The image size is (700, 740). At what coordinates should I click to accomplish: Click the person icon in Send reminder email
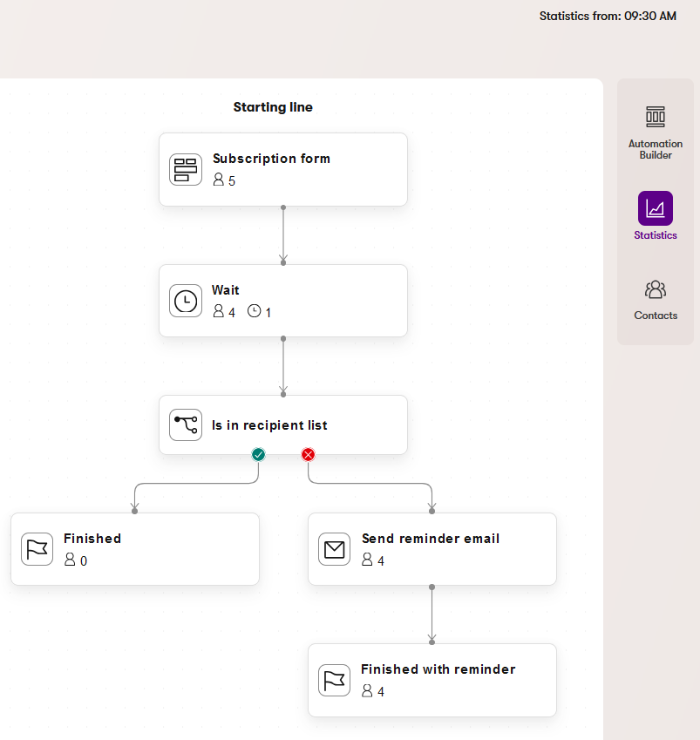click(367, 560)
